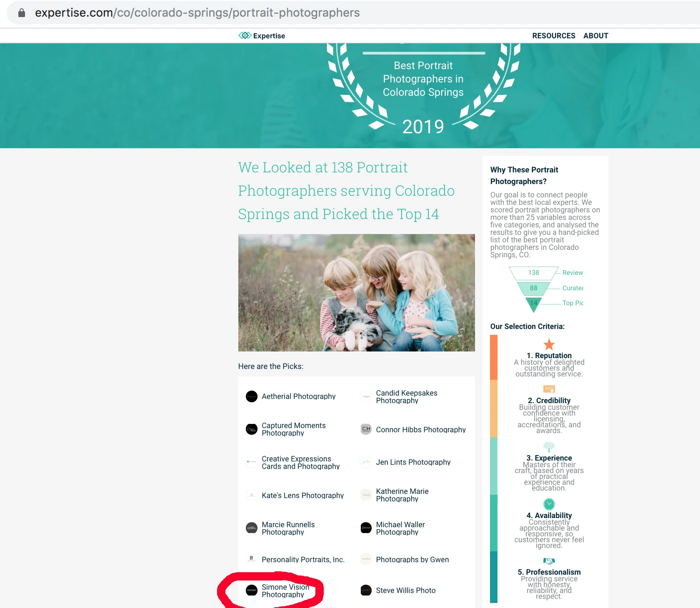Click the Credibility certificate icon
700x608 pixels.
(549, 389)
